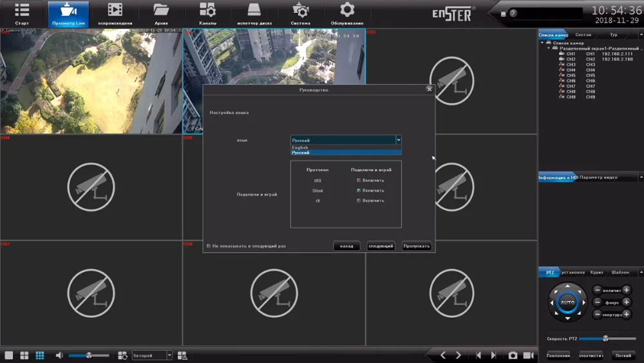This screenshot has height=363, width=644.
Task: Select English in language list
Action: click(x=346, y=147)
